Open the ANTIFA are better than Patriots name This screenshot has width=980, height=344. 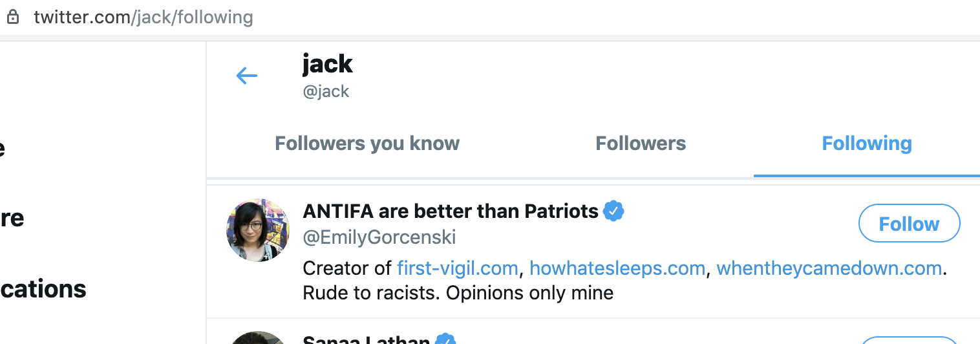pos(451,211)
